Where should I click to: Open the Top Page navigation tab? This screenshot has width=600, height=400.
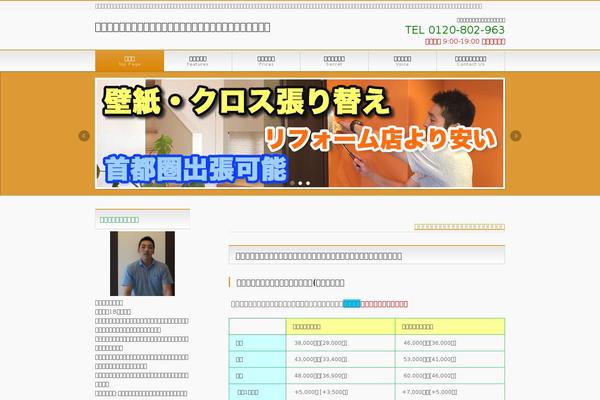tap(129, 61)
